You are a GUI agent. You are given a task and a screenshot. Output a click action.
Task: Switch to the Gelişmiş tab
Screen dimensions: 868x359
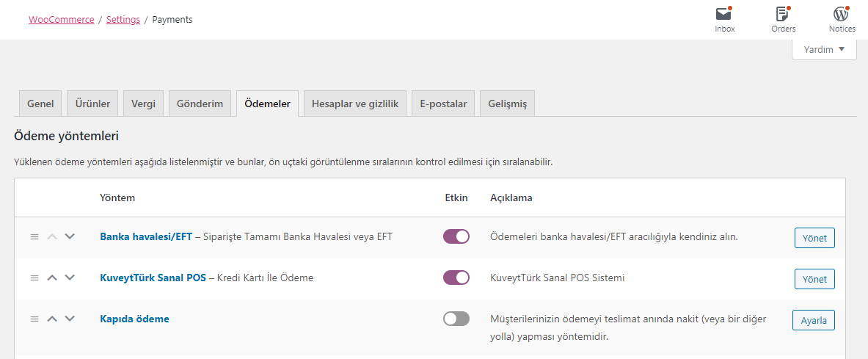pos(507,104)
